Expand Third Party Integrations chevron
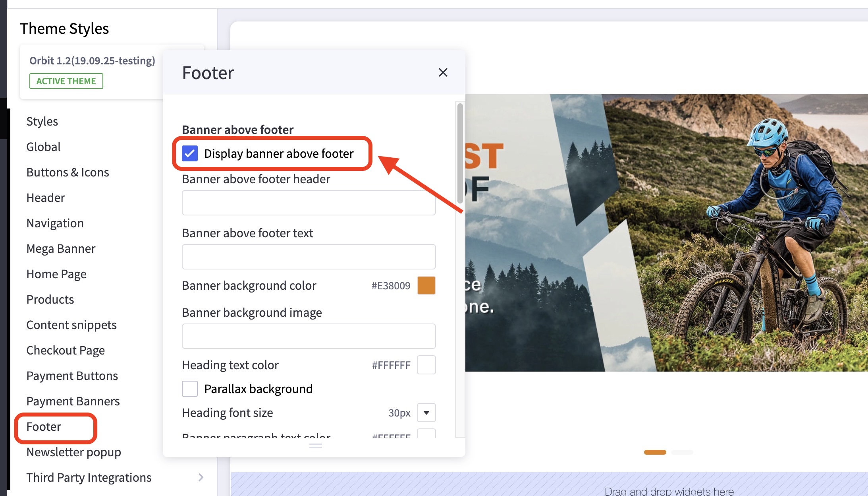The height and width of the screenshot is (496, 868). point(201,477)
